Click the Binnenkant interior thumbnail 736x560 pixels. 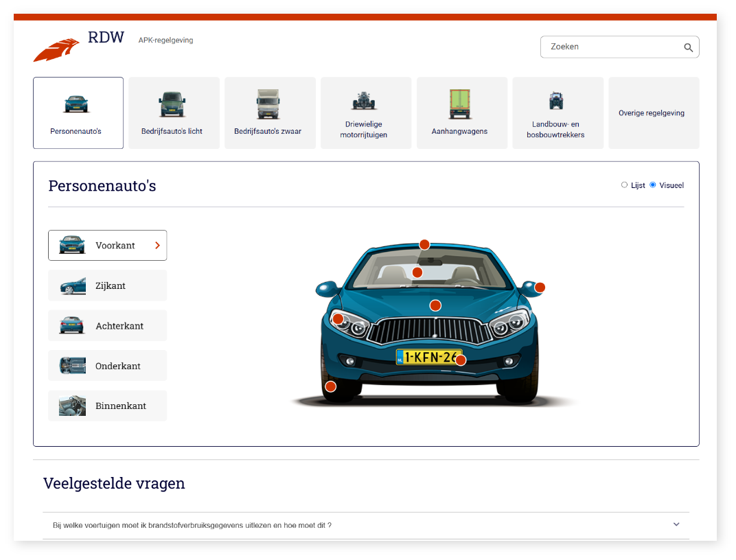click(x=72, y=406)
